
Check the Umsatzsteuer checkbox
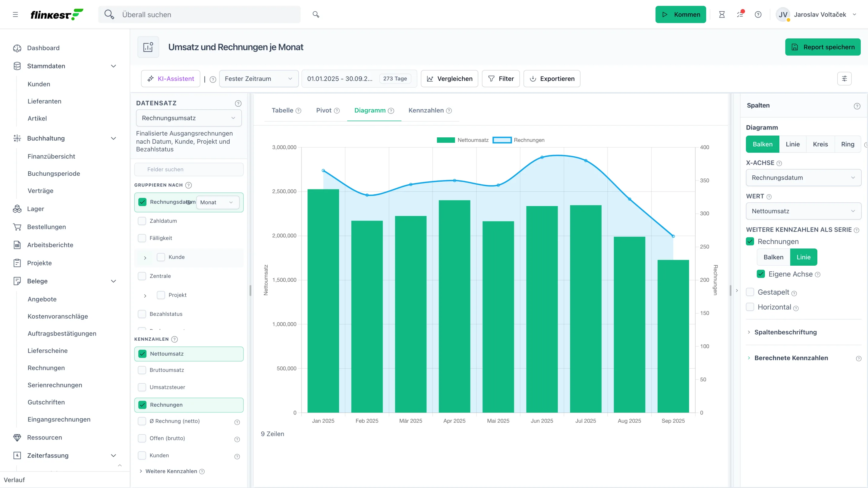142,387
